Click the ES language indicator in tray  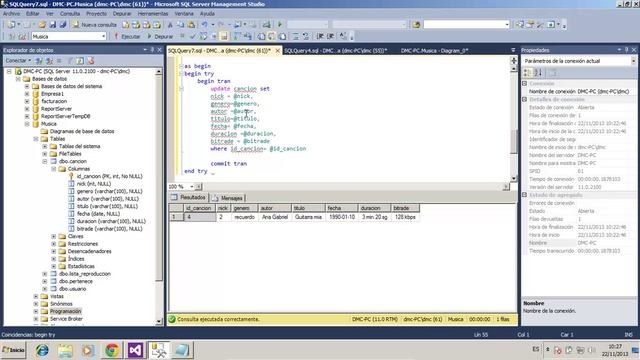[536, 349]
